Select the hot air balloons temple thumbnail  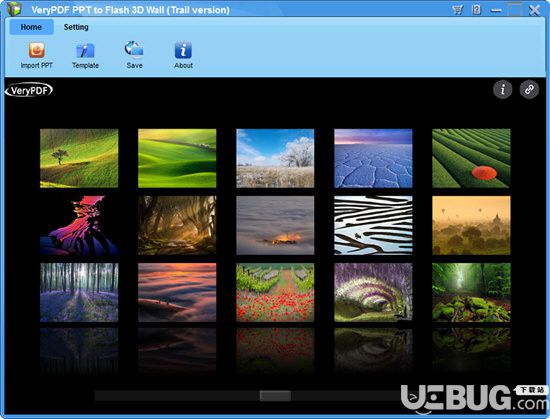pyautogui.click(x=471, y=225)
